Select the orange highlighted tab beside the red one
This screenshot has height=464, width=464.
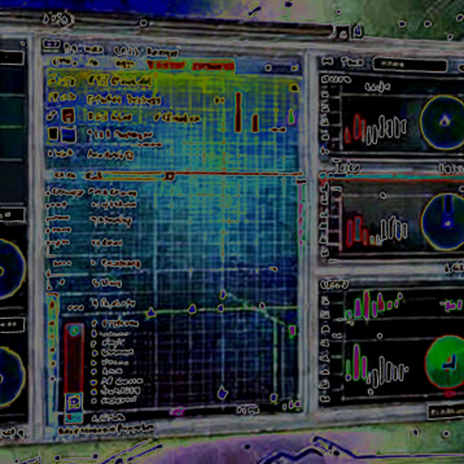point(213,66)
